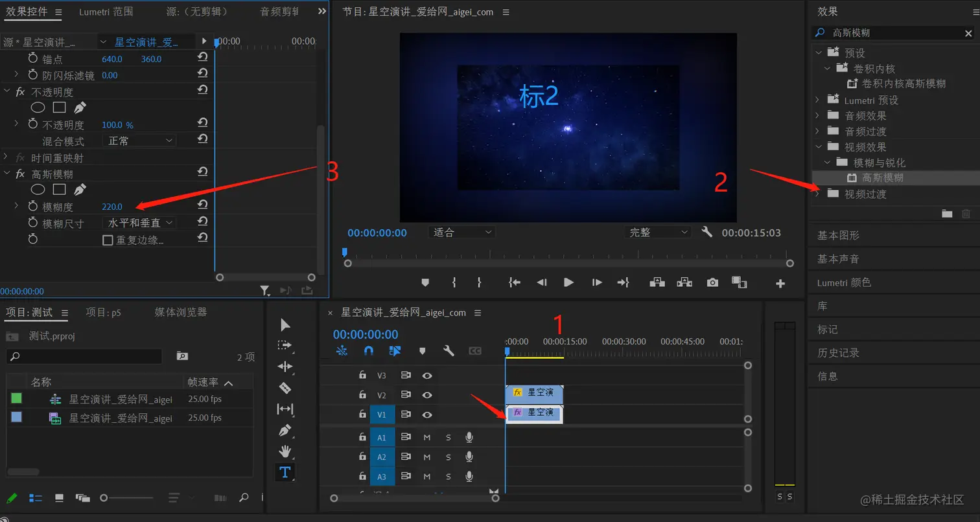The image size is (980, 522).
Task: Toggle snapping magnet in the timeline
Action: (369, 350)
